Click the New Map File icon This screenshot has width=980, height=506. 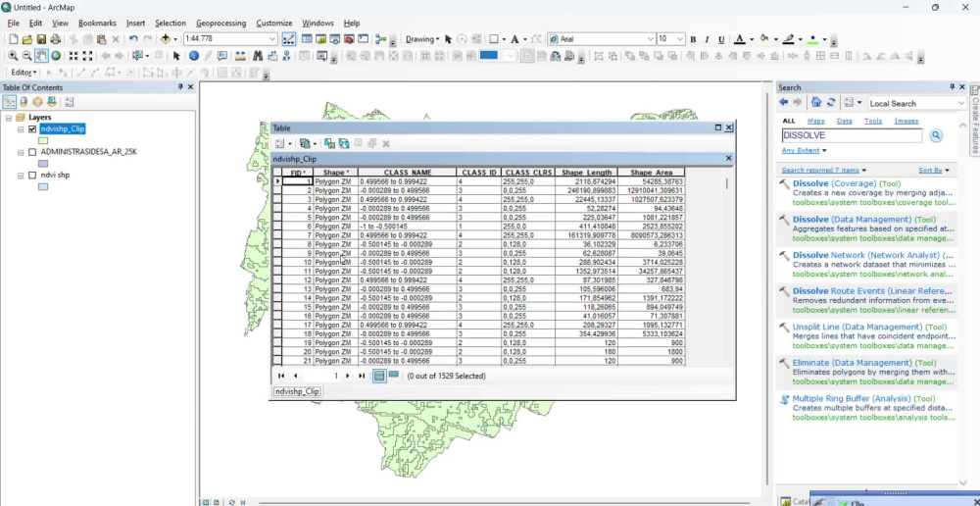point(13,39)
